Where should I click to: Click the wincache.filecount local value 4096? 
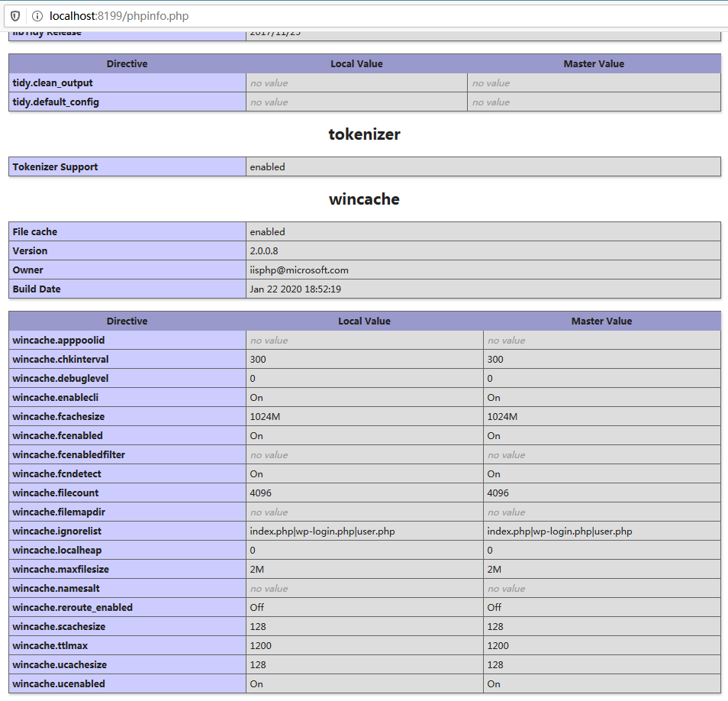(260, 493)
